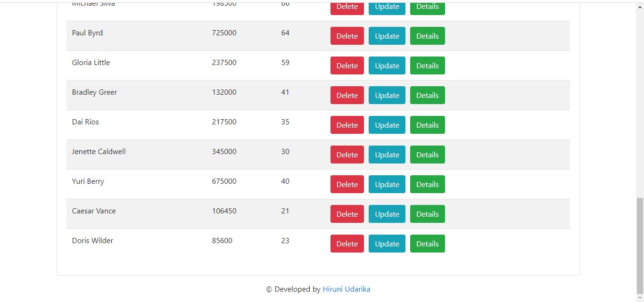The image size is (644, 302).
Task: Delete Gloria Little entry
Action: click(x=347, y=65)
